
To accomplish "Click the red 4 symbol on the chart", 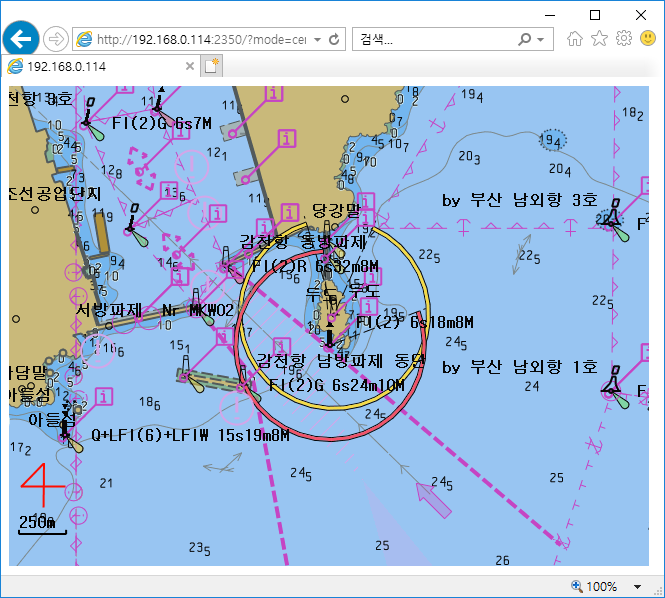I will pos(43,485).
